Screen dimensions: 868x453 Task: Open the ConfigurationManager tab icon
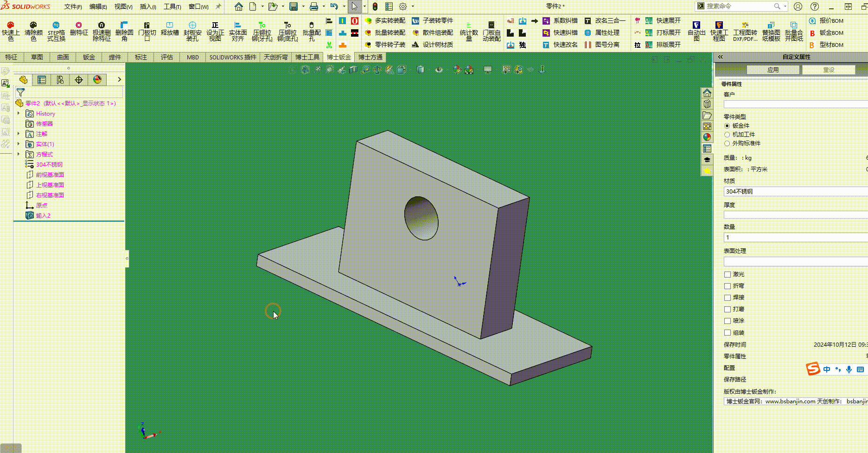[x=60, y=80]
